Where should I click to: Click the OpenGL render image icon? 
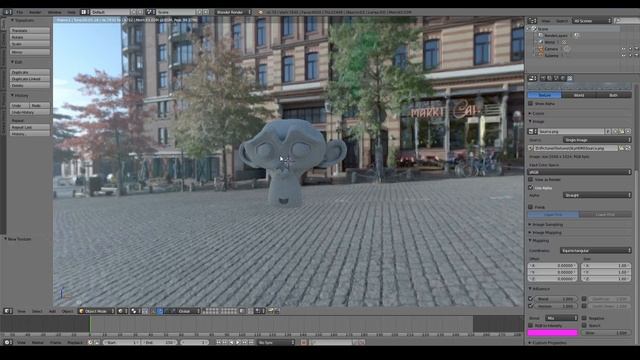point(271,311)
